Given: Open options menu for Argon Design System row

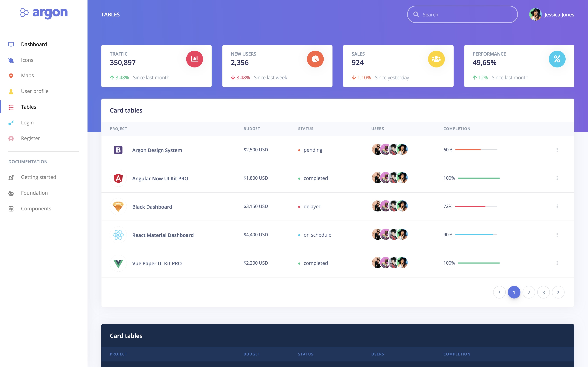Looking at the screenshot, I should (557, 150).
